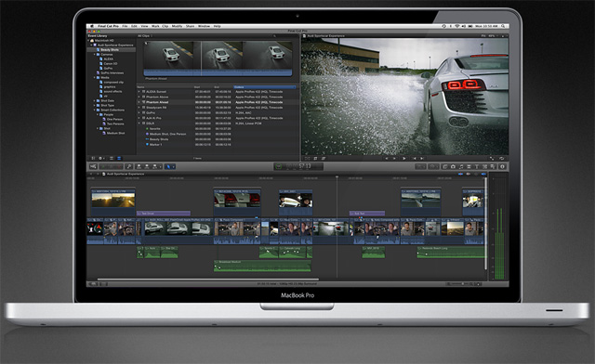Toggle snapping in the timeline
Viewport: 595px width, 364px height.
(x=483, y=174)
